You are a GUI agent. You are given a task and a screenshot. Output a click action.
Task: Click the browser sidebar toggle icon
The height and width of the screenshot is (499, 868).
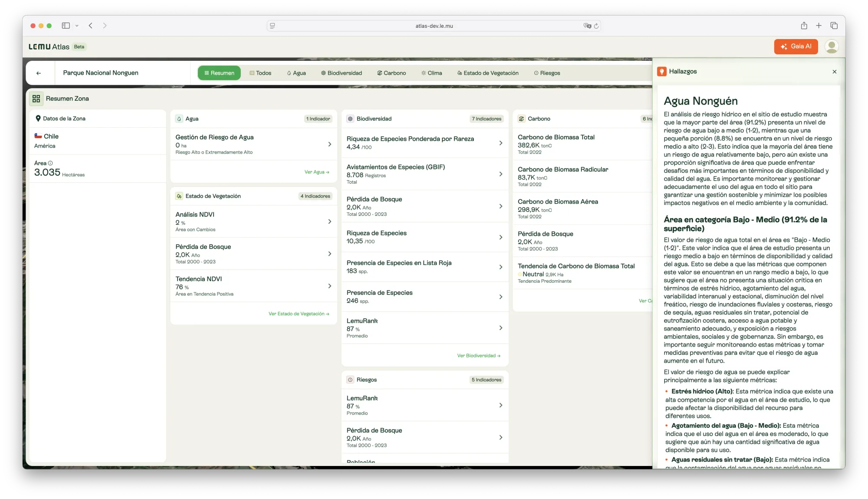tap(66, 26)
